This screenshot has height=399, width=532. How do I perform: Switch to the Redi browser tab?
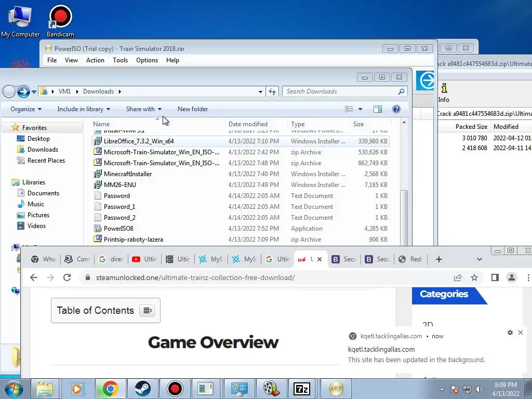coord(410,259)
